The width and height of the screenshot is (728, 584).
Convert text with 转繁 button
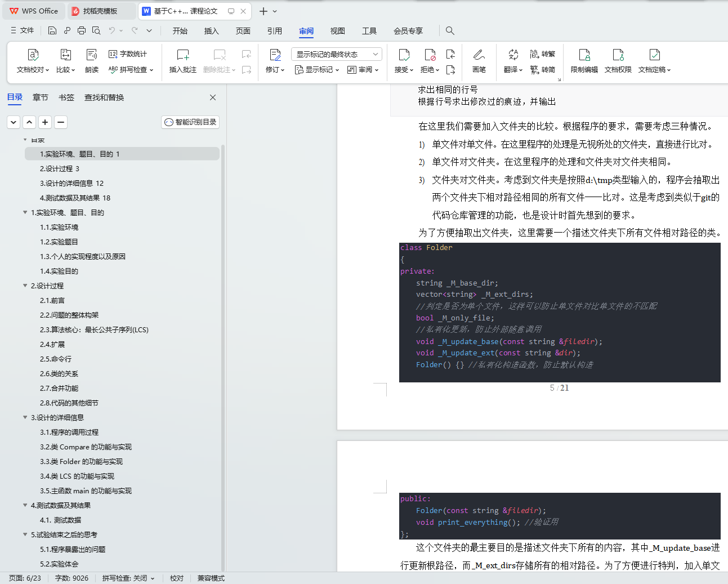click(543, 54)
